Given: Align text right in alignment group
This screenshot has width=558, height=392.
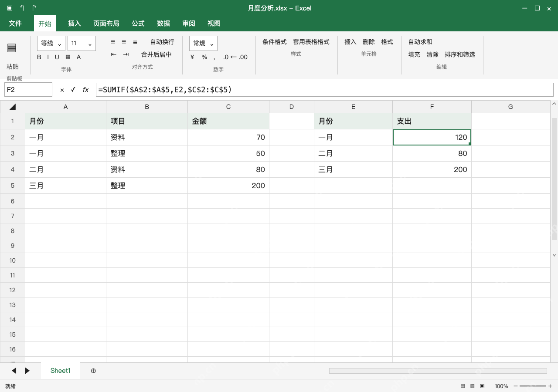Looking at the screenshot, I should coord(135,42).
